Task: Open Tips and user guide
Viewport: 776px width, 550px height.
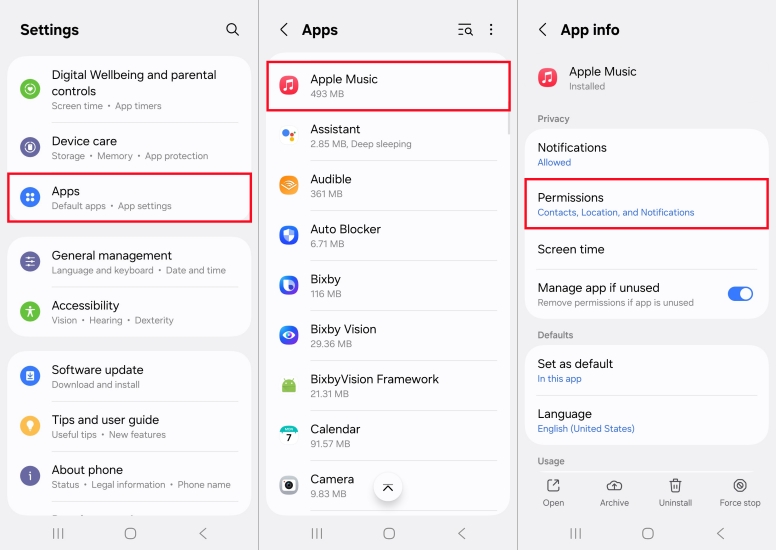Action: pyautogui.click(x=130, y=426)
